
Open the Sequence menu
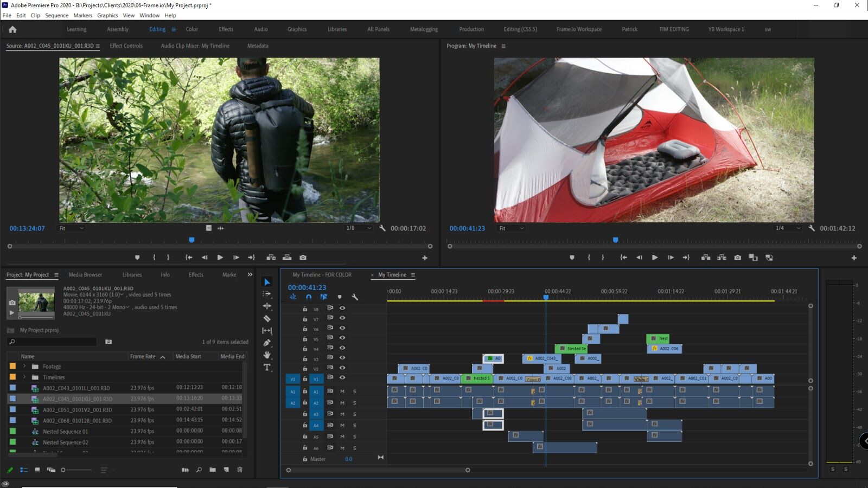56,15
